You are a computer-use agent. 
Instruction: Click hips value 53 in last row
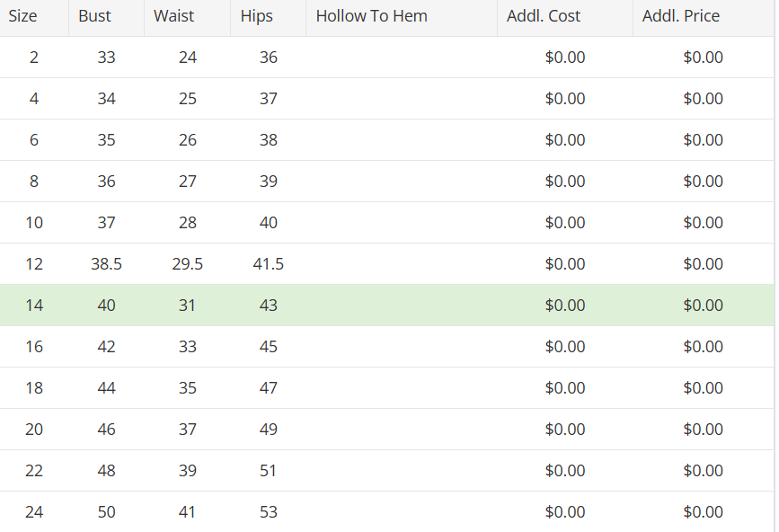(x=268, y=512)
